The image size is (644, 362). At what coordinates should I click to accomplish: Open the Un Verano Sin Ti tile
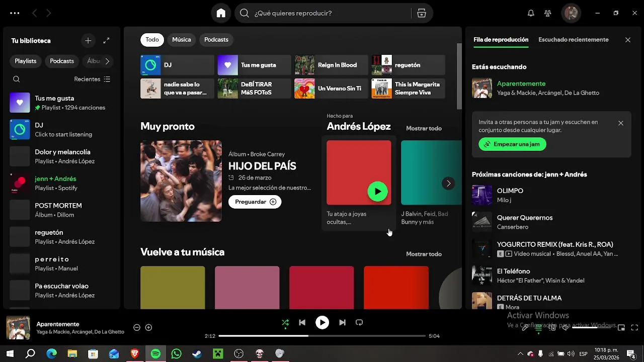[331, 88]
